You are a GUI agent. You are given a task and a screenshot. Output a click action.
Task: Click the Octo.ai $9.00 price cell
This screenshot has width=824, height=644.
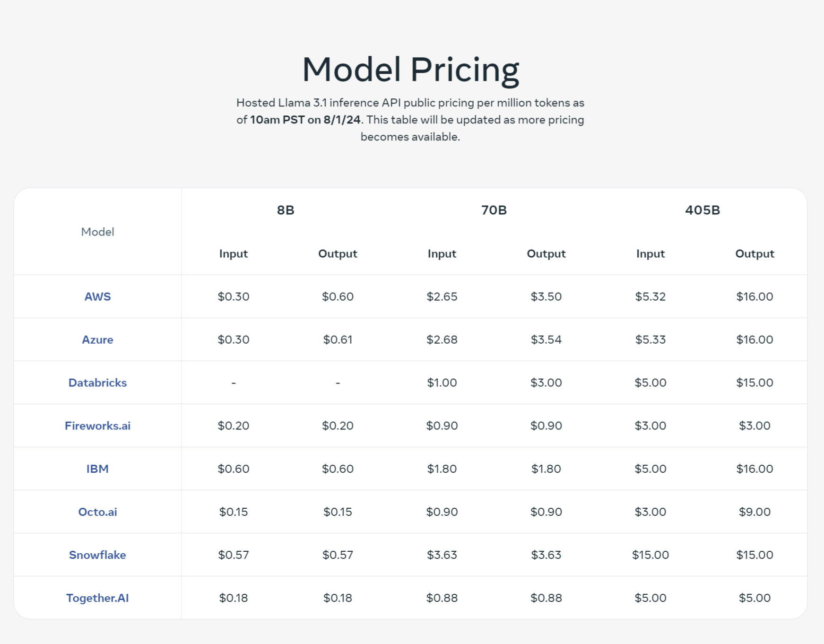point(755,512)
